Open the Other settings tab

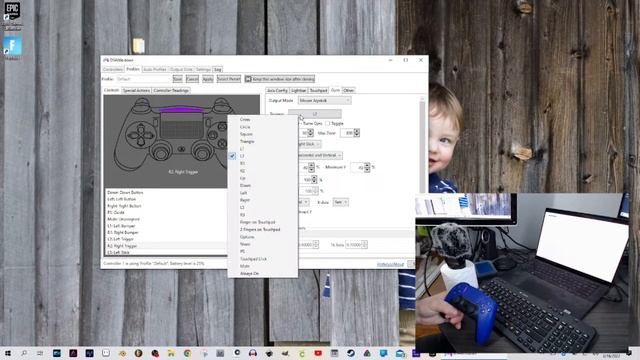349,90
